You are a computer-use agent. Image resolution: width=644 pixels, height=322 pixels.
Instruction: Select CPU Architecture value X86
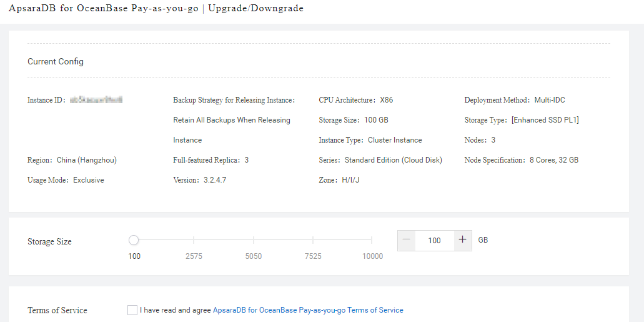click(387, 100)
